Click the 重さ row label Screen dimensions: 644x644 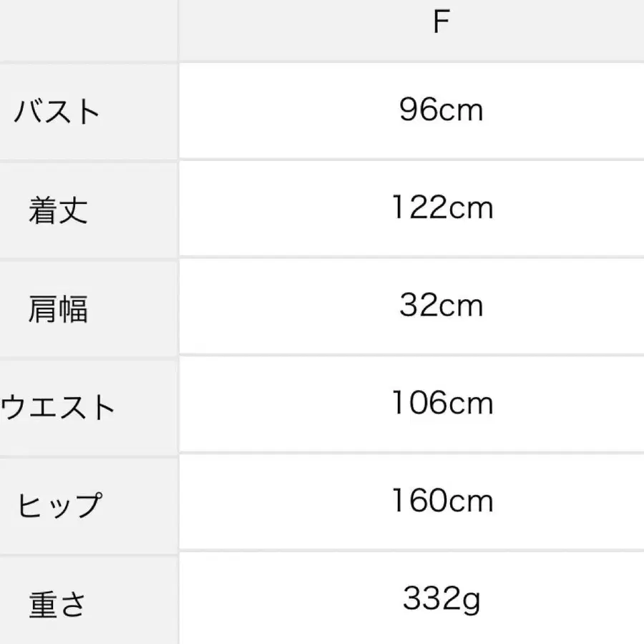[57, 604]
